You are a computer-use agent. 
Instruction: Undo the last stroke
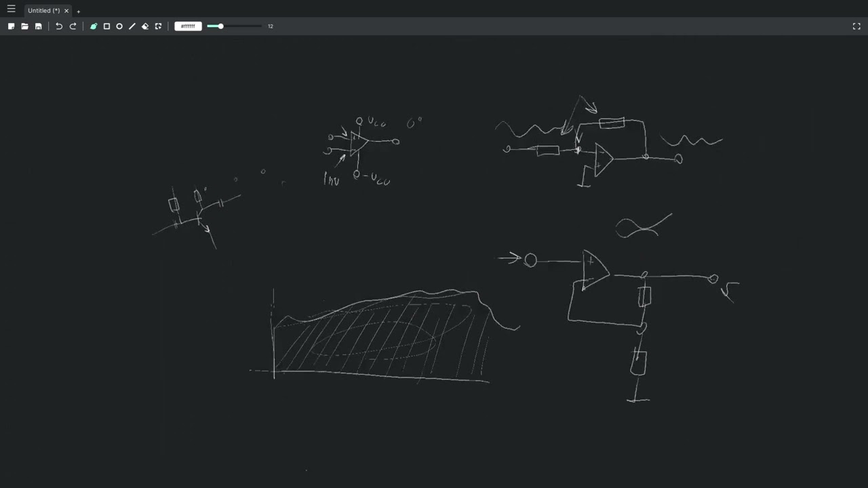point(59,26)
